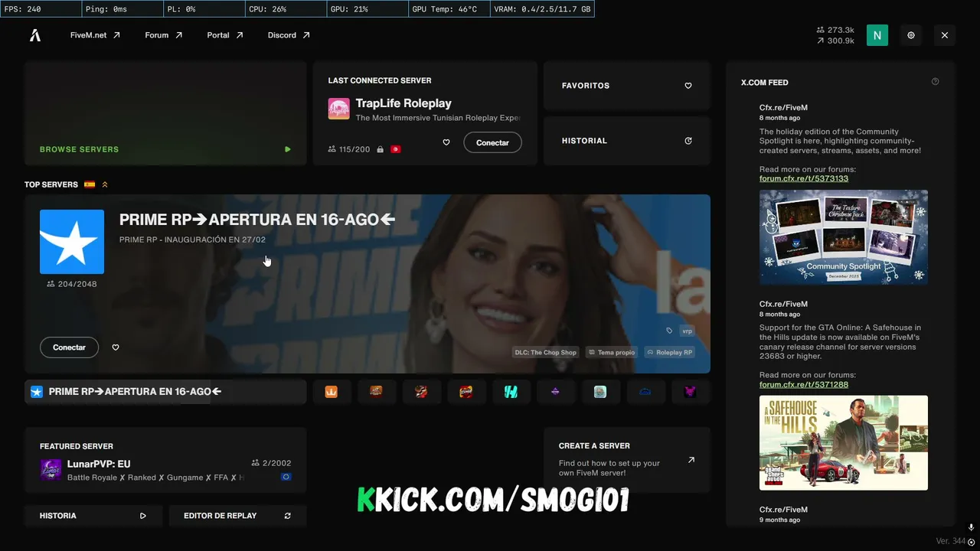The image size is (980, 551).
Task: Select the PRIME RP tab in server strip
Action: coord(165,392)
